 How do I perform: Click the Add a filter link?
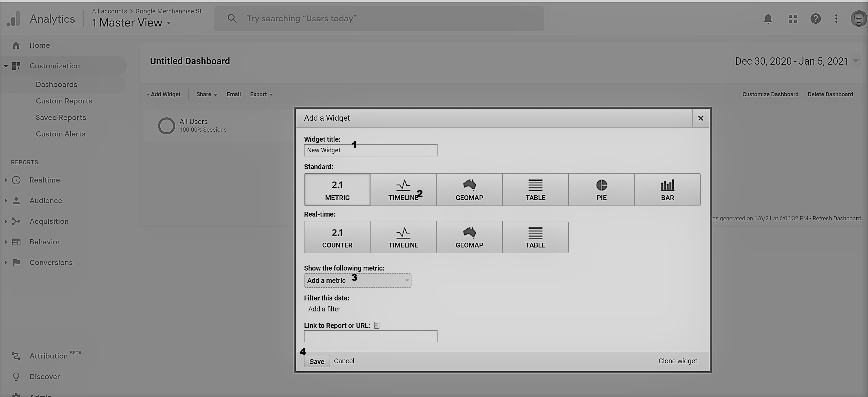coord(324,309)
